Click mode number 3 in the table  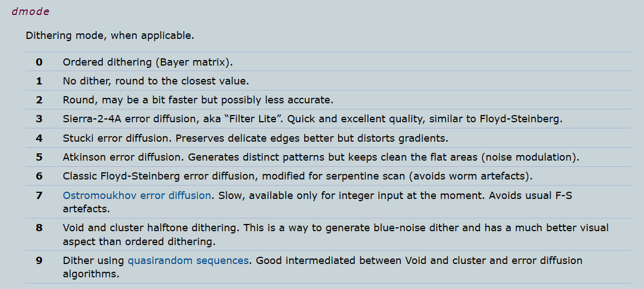click(x=39, y=119)
